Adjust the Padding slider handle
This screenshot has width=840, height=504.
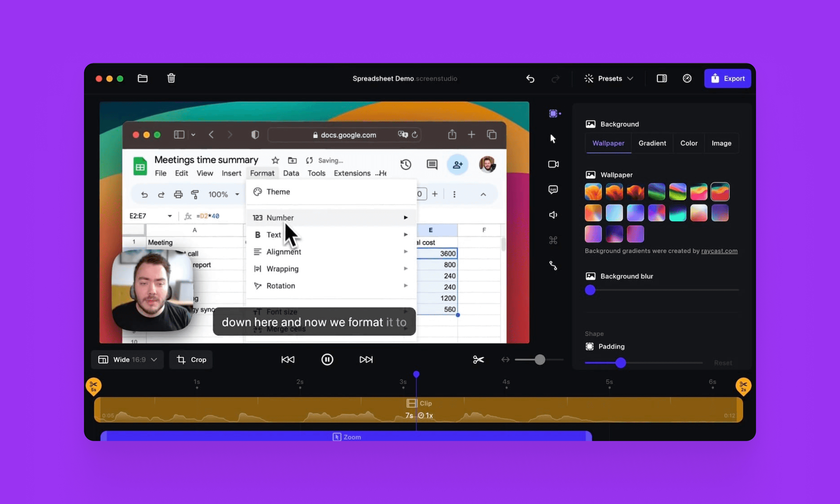pos(621,363)
